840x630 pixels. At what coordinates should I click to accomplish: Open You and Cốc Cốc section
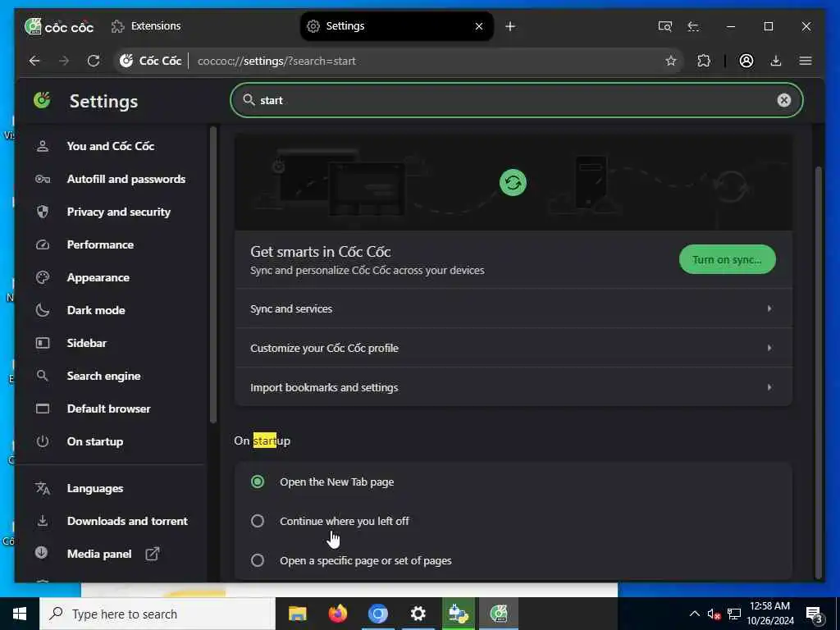(x=111, y=146)
